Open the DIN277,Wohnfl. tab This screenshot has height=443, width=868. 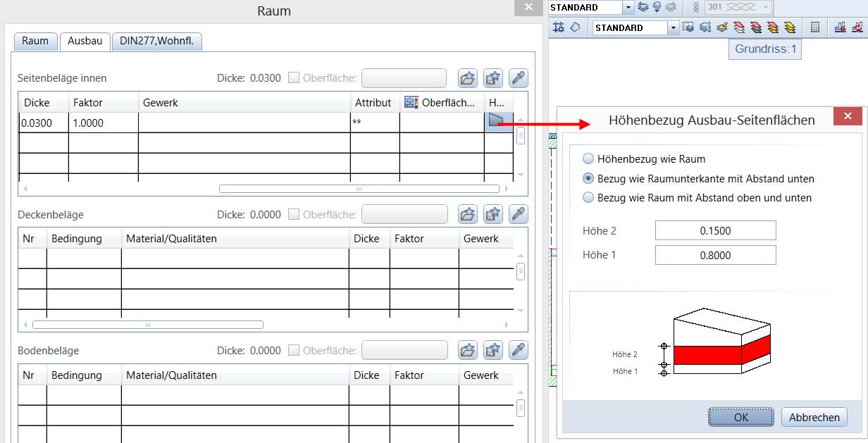click(157, 41)
